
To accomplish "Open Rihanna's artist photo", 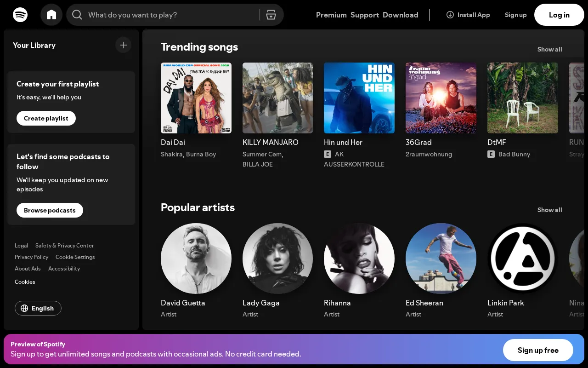I will 359,259.
